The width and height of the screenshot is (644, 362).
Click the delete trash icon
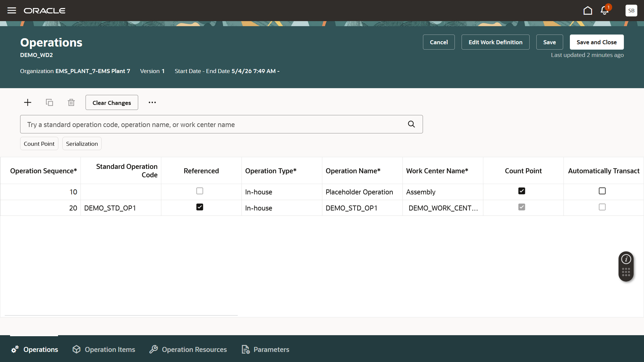point(71,103)
